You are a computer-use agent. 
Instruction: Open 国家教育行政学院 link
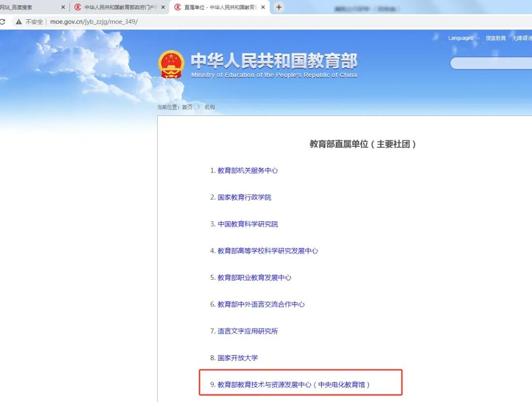click(x=244, y=198)
